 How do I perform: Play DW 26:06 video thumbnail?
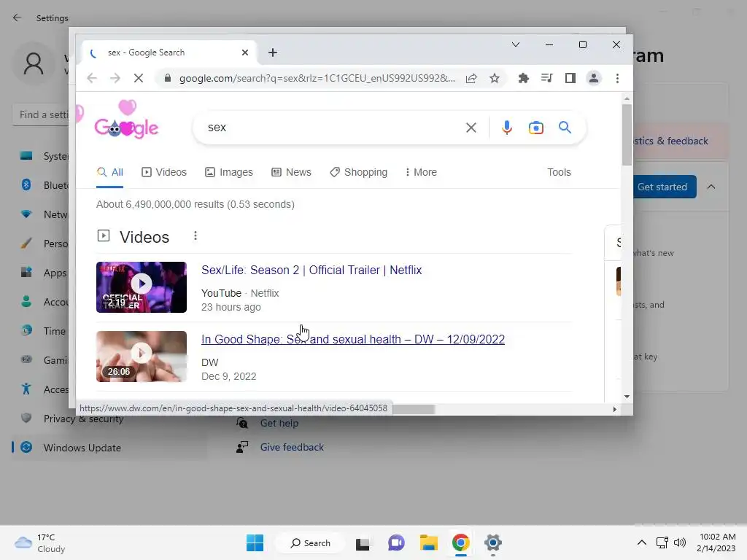[x=142, y=356]
